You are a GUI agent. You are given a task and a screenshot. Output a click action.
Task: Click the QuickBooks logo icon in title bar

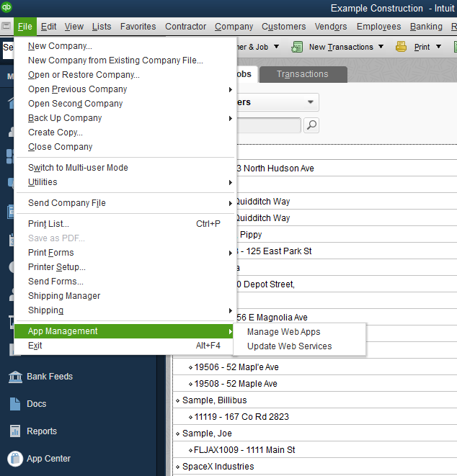(x=6, y=6)
